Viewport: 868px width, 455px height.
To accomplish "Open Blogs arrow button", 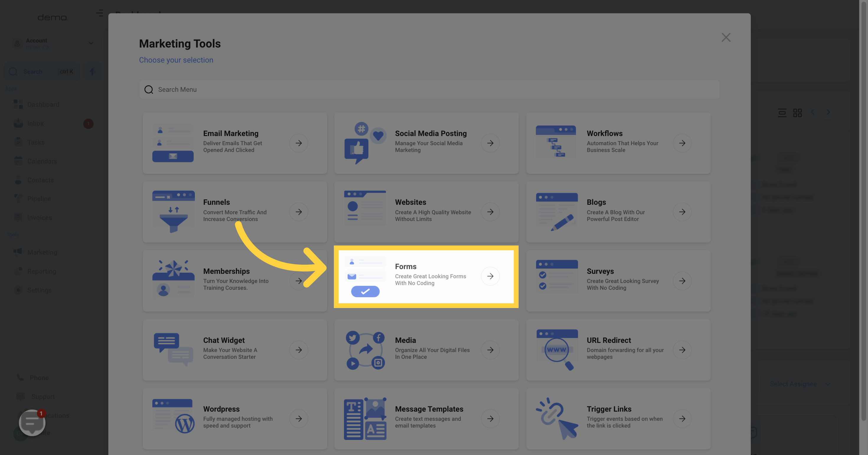I will tap(682, 212).
